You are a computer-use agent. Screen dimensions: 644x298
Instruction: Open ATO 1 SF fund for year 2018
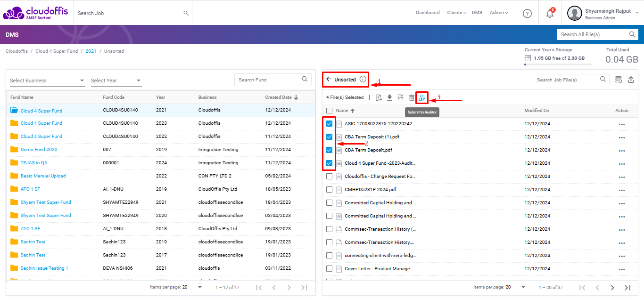30,229
